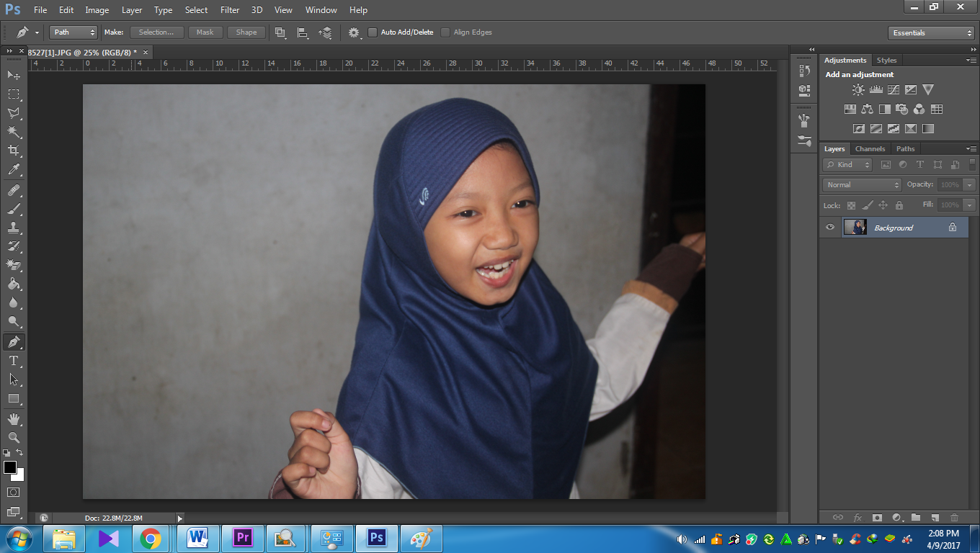
Task: Hide the Background layer
Action: click(829, 227)
